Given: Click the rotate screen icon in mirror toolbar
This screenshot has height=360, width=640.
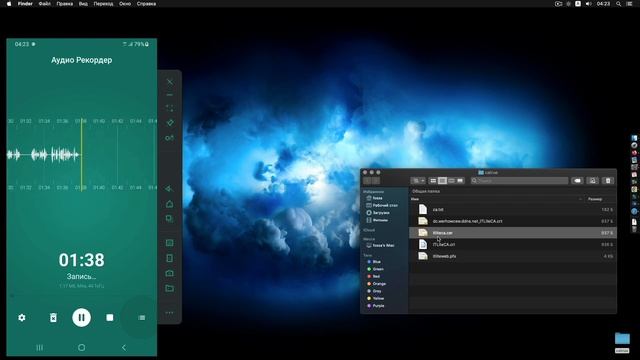Looking at the screenshot, I should pyautogui.click(x=170, y=258).
